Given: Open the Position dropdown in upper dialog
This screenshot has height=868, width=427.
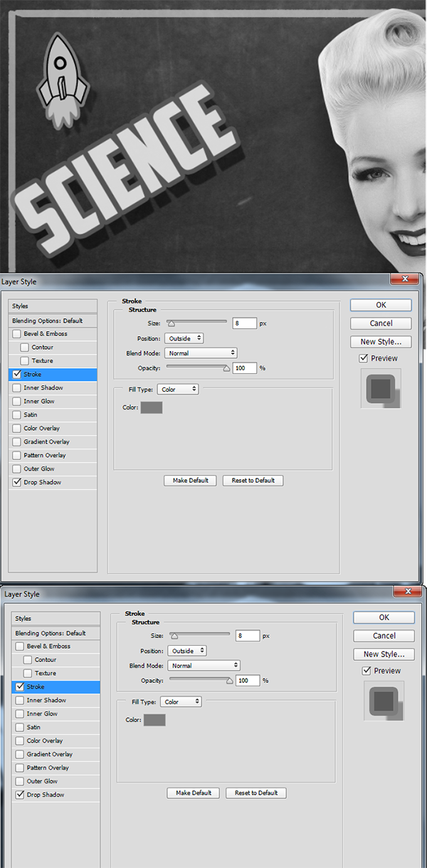Looking at the screenshot, I should coord(184,338).
